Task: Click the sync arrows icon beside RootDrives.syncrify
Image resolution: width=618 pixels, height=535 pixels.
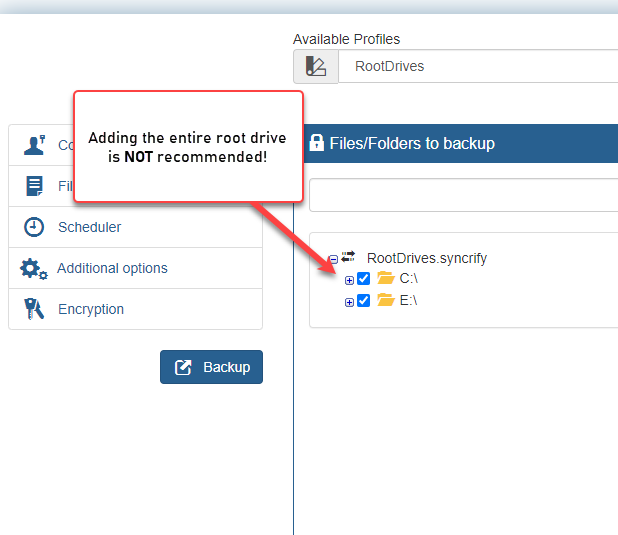Action: pos(348,257)
